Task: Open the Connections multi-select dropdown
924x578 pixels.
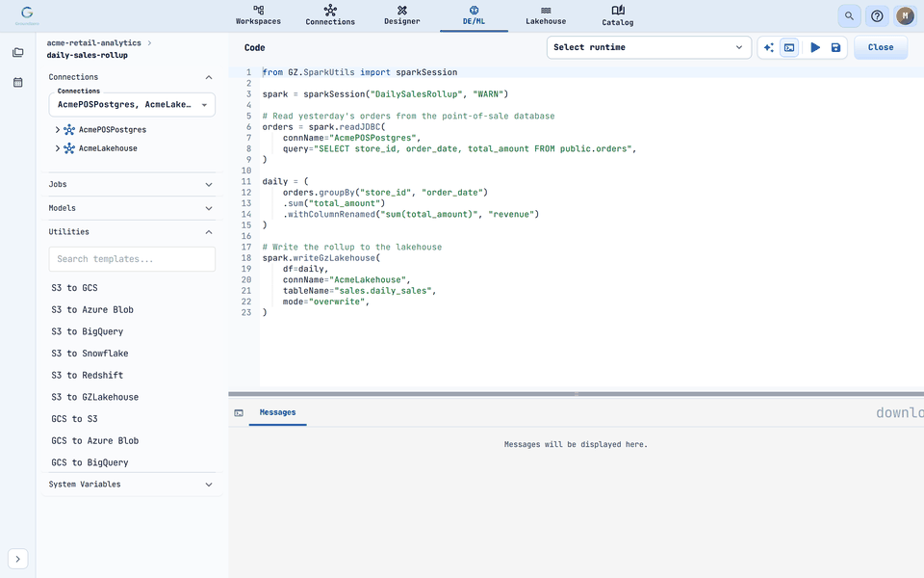Action: [x=132, y=104]
